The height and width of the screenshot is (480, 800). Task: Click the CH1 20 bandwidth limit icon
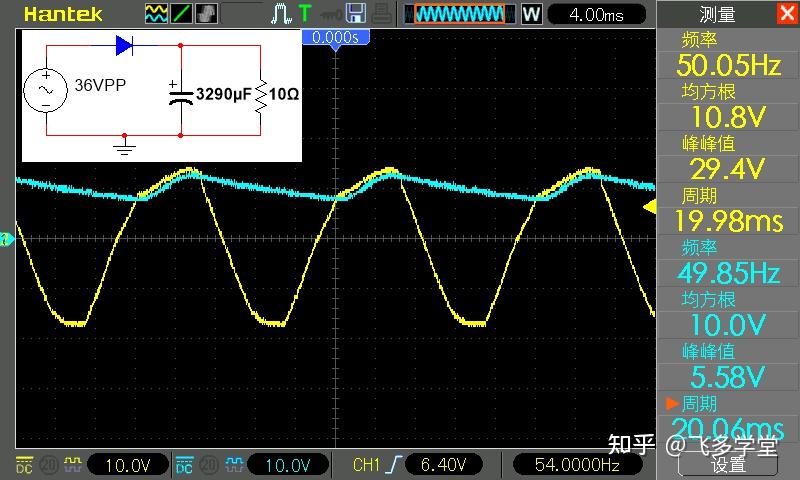tap(48, 465)
